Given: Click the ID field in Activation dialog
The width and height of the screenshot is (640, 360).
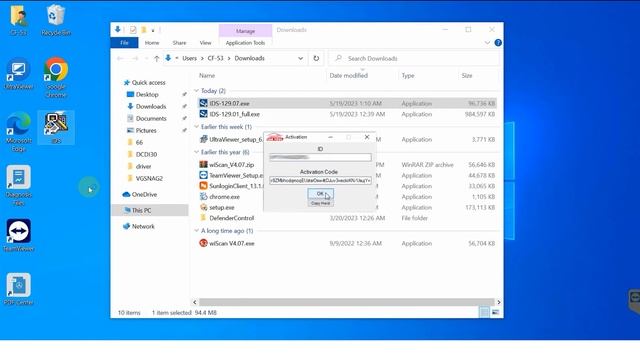Looking at the screenshot, I should pos(320,157).
